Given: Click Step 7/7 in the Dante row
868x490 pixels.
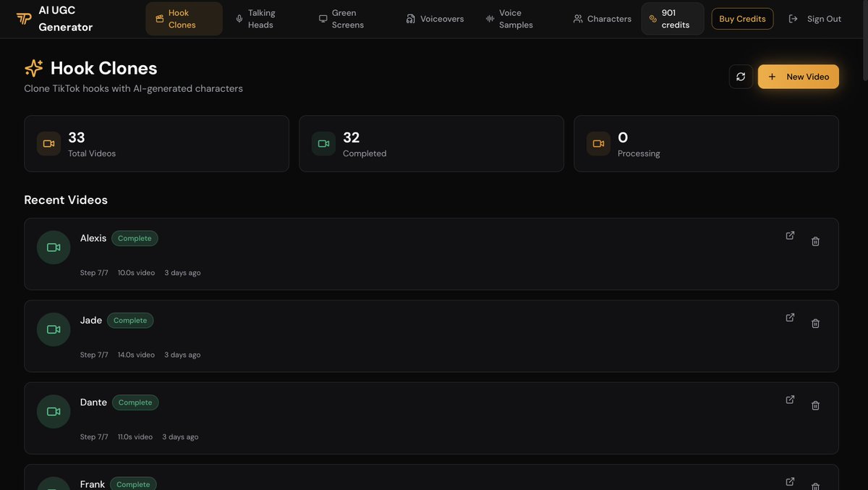Looking at the screenshot, I should point(94,437).
